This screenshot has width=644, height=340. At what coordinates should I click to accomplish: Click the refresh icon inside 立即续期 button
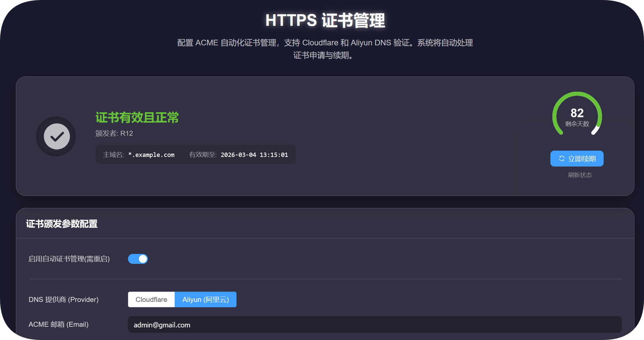click(561, 159)
